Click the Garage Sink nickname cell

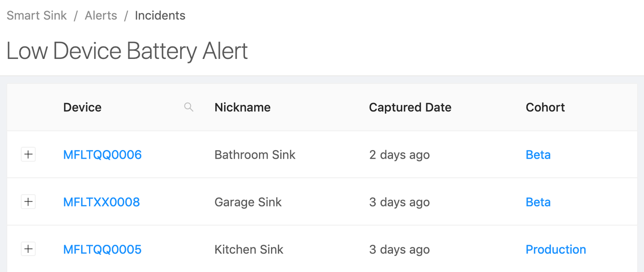[x=248, y=202]
